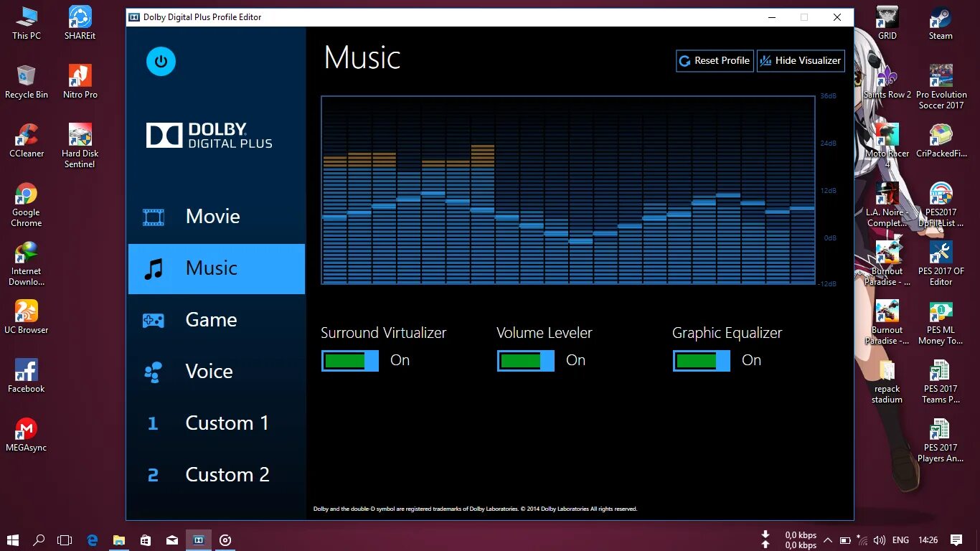Select the Music profile
This screenshot has width=980, height=551.
[217, 268]
